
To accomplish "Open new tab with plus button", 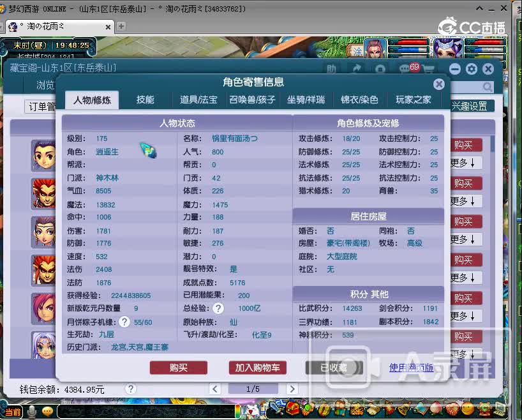I will pyautogui.click(x=121, y=26).
